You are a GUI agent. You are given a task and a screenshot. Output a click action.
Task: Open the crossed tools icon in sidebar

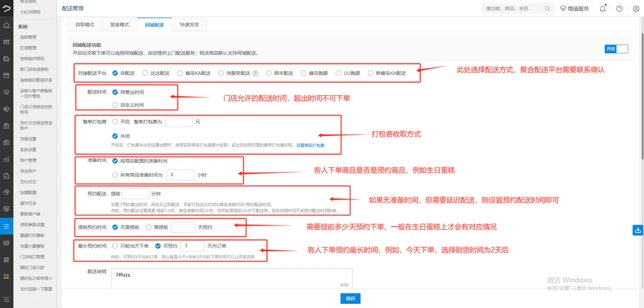pos(7,260)
